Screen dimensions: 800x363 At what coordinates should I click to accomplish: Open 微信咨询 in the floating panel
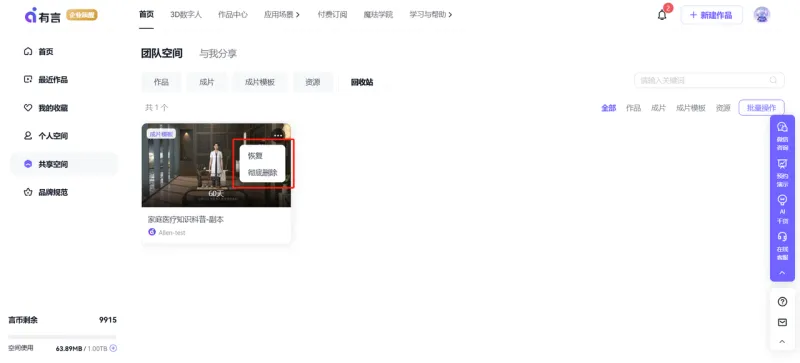[782, 135]
